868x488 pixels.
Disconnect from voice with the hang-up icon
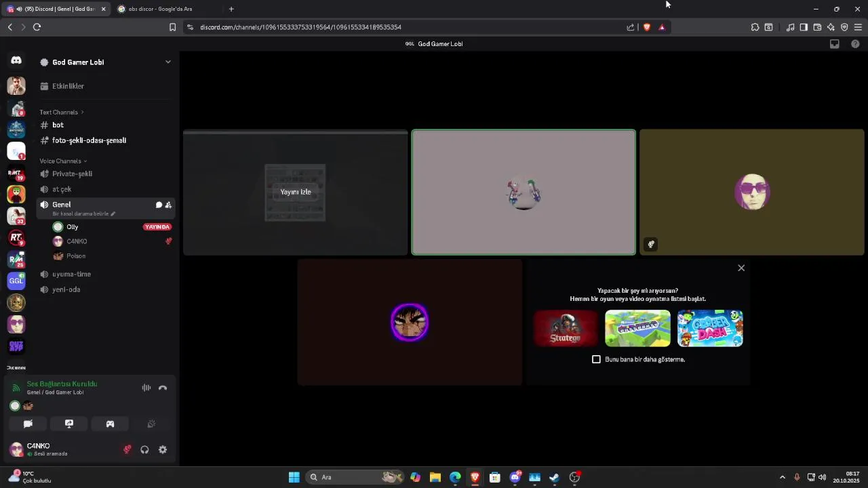pos(163,388)
